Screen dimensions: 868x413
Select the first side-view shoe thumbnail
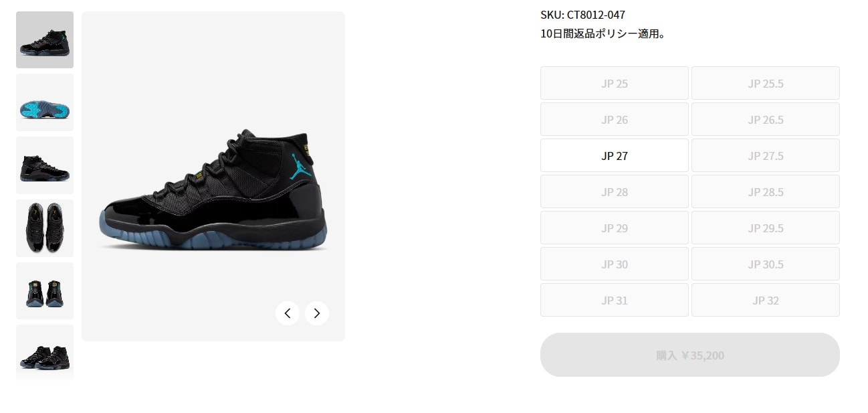[x=45, y=40]
